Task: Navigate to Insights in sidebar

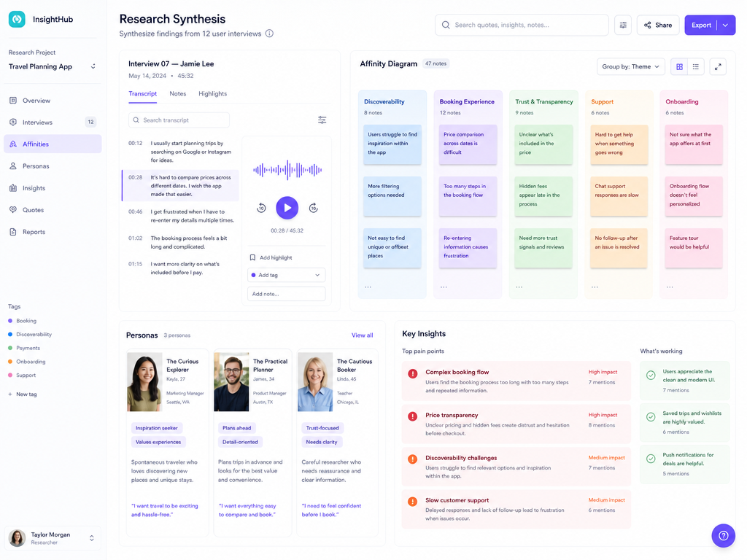Action: click(x=53, y=188)
